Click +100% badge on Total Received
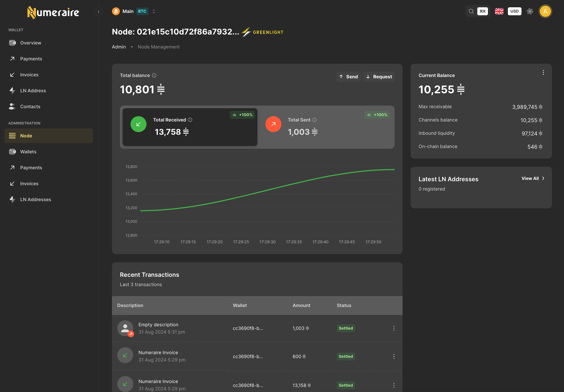The height and width of the screenshot is (392, 564). point(242,115)
